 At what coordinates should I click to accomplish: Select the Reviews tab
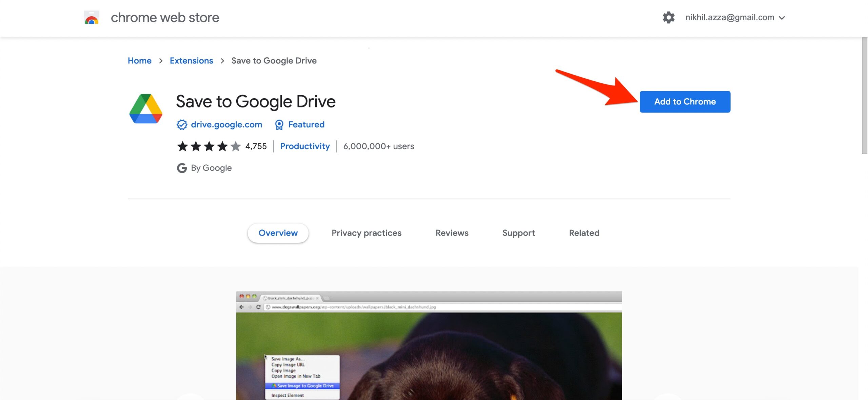[x=452, y=233]
